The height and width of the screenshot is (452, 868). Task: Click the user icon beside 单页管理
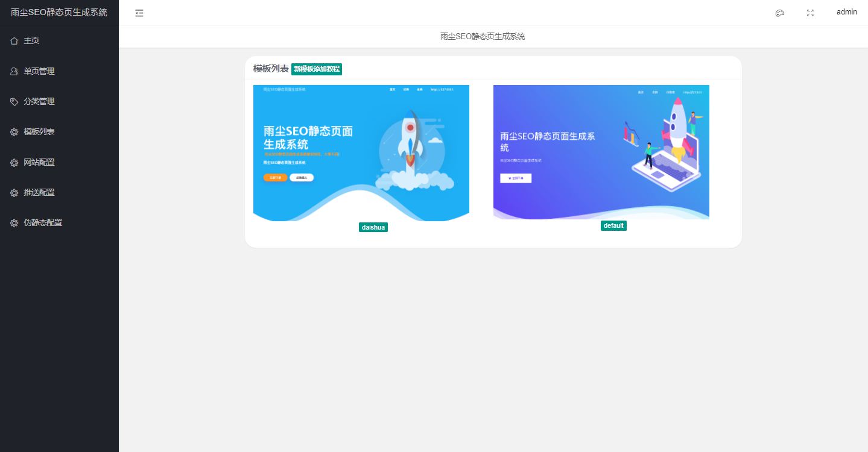[x=14, y=71]
